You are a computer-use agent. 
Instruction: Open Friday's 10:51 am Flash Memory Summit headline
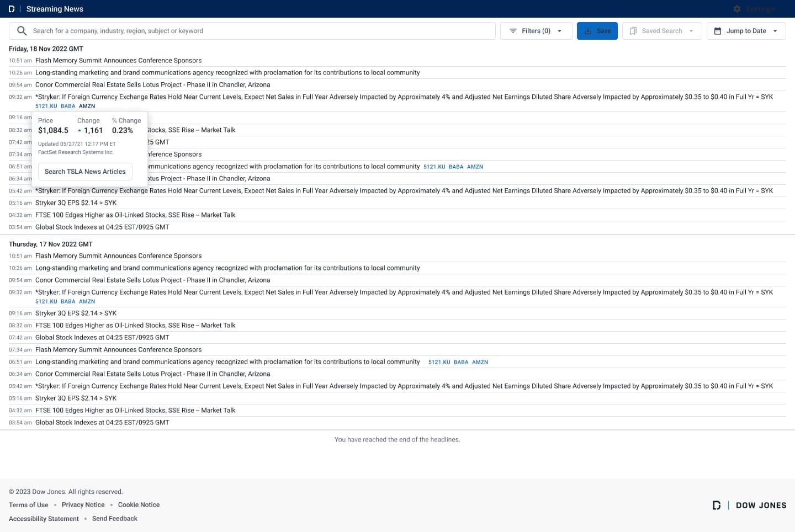[x=118, y=61]
